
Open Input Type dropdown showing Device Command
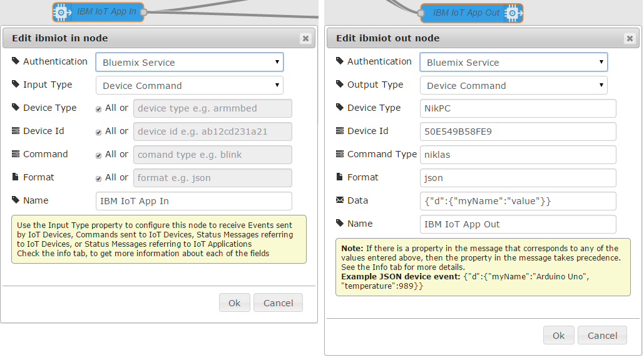point(190,85)
